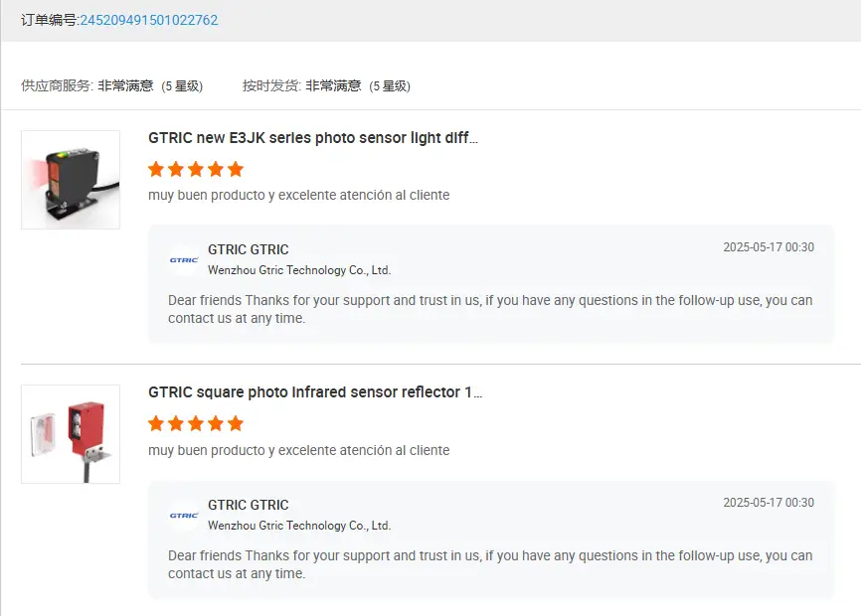Open order number 245209491501022762 link
The width and height of the screenshot is (861, 616).
tap(149, 20)
